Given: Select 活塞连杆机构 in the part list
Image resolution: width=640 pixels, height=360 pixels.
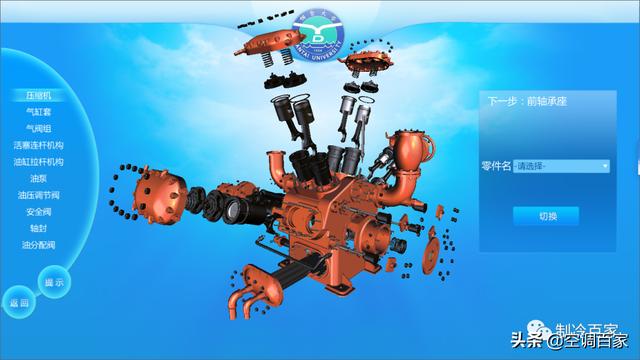Looking at the screenshot, I should pyautogui.click(x=38, y=145).
